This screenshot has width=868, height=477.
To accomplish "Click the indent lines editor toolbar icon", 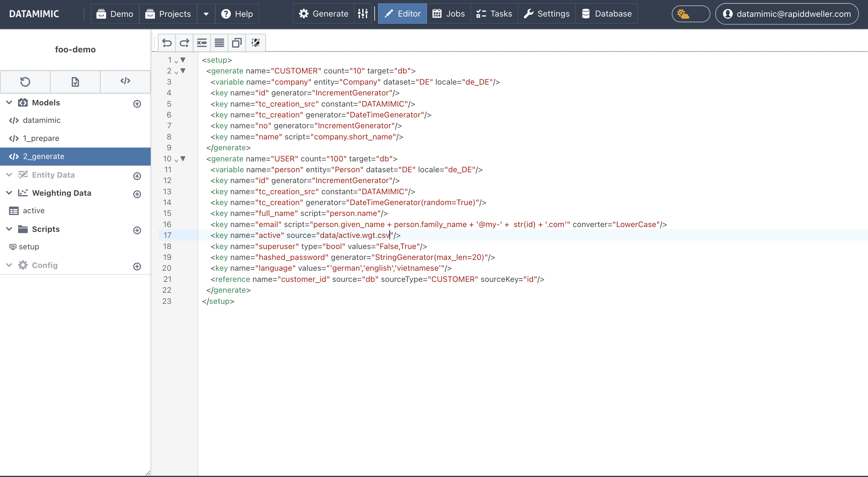I will 202,43.
